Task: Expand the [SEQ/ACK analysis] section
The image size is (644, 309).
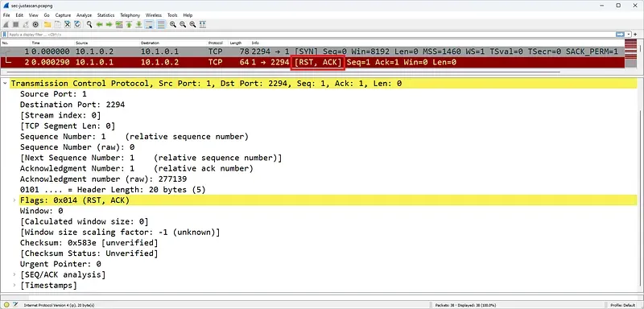Action: point(14,274)
